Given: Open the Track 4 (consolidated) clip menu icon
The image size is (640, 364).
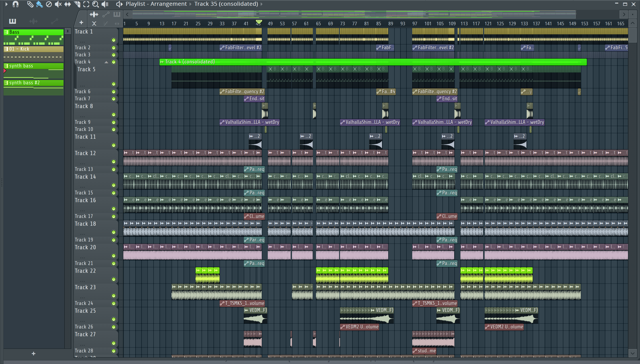Looking at the screenshot, I should tap(162, 62).
